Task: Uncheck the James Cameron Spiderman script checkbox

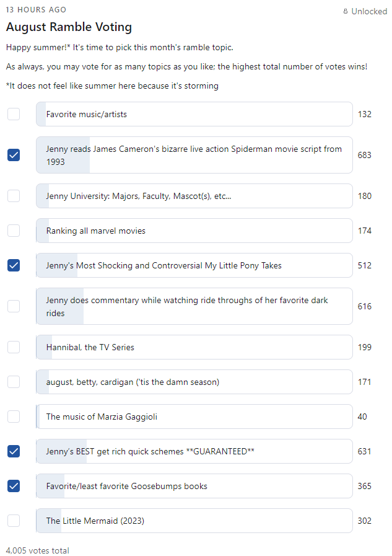Action: (14, 155)
